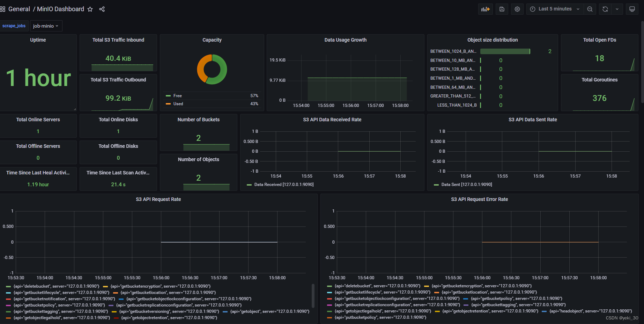The image size is (644, 324).
Task: Click the 99.2 KiB outbound traffic value
Action: [118, 98]
